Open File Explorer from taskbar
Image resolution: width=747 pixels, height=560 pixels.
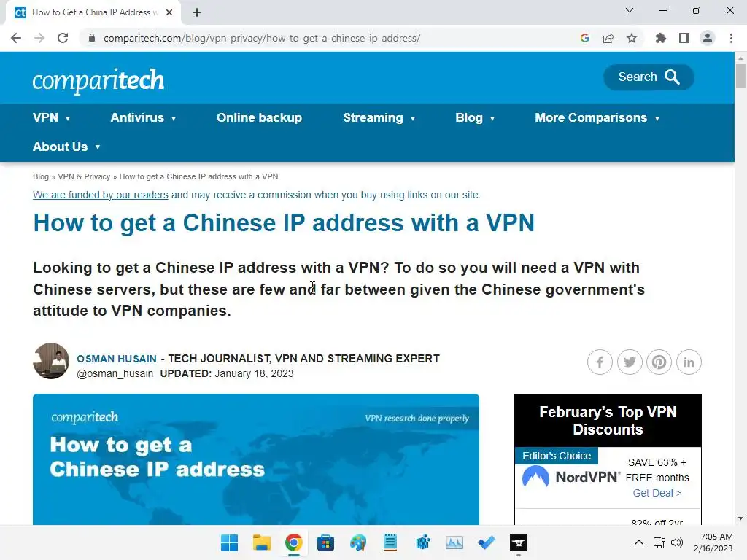point(262,542)
